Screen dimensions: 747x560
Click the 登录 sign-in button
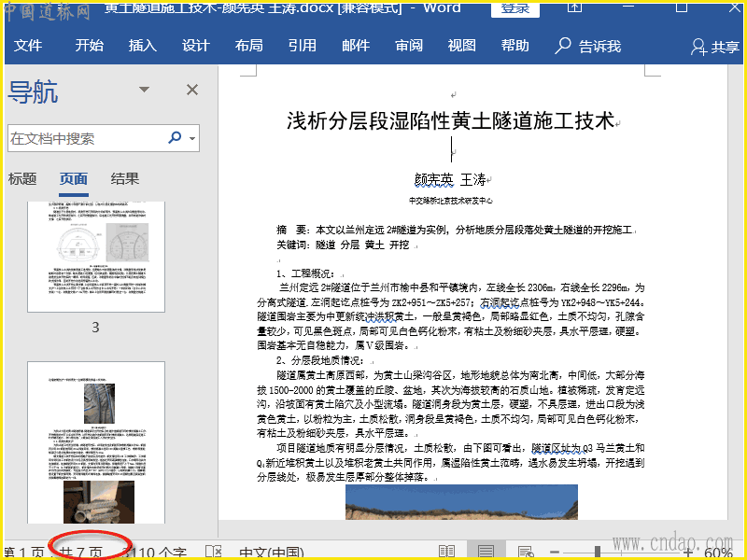pyautogui.click(x=515, y=9)
